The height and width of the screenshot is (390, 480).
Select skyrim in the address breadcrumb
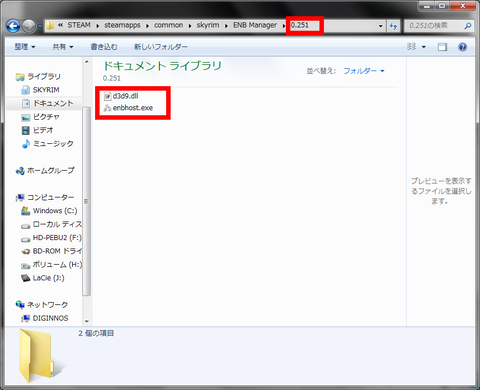(x=208, y=25)
